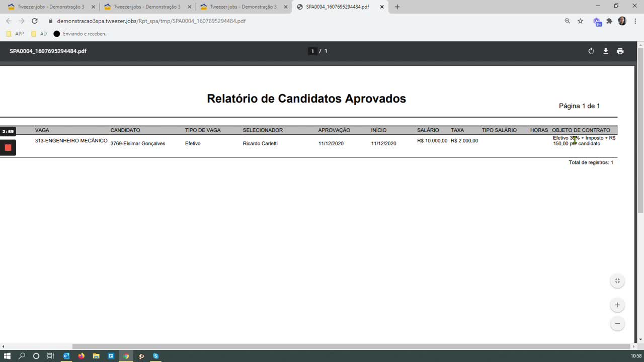Open Skype from the taskbar
This screenshot has height=362, width=644.
pos(156,356)
